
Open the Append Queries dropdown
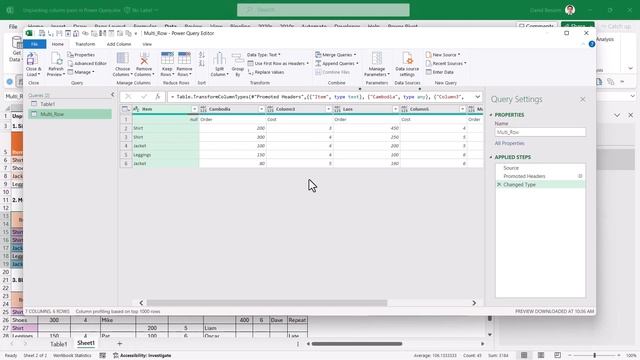tap(337, 63)
